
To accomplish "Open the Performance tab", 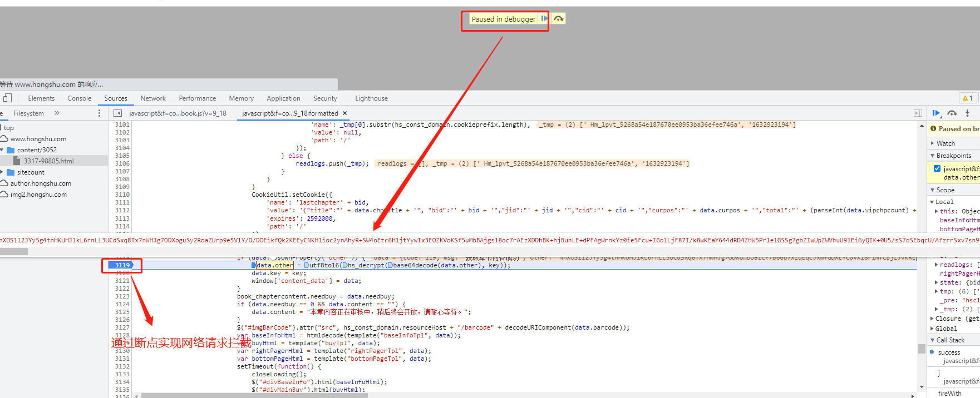I will tap(197, 98).
